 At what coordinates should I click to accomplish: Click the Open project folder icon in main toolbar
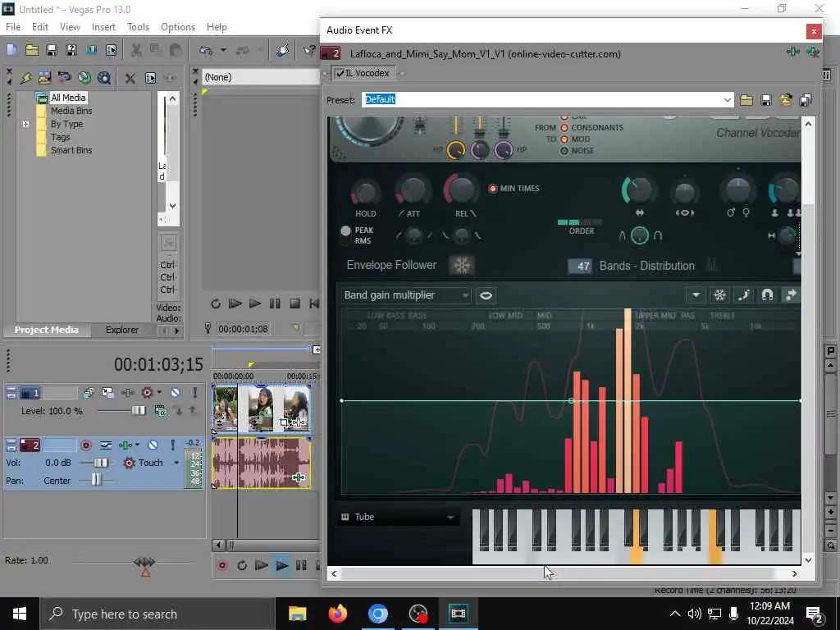pos(32,50)
